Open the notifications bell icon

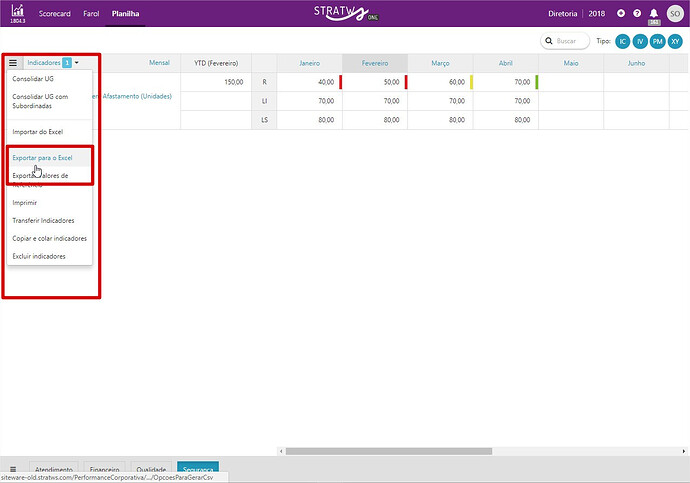click(654, 14)
